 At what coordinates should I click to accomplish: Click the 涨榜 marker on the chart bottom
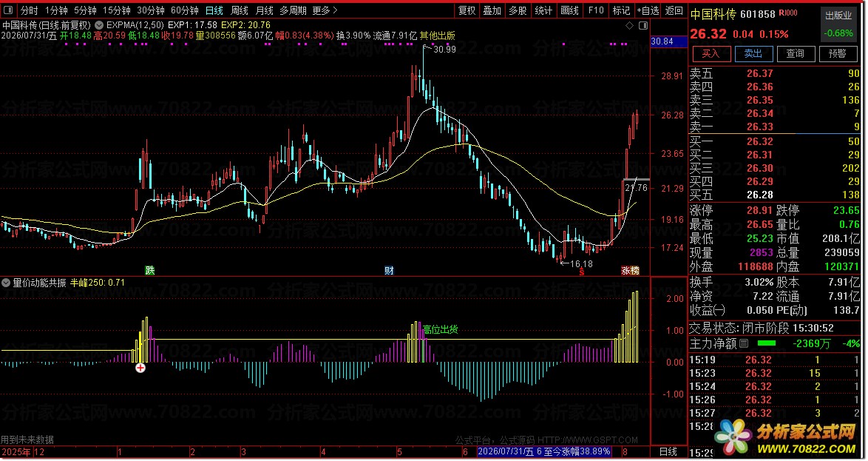coord(630,270)
